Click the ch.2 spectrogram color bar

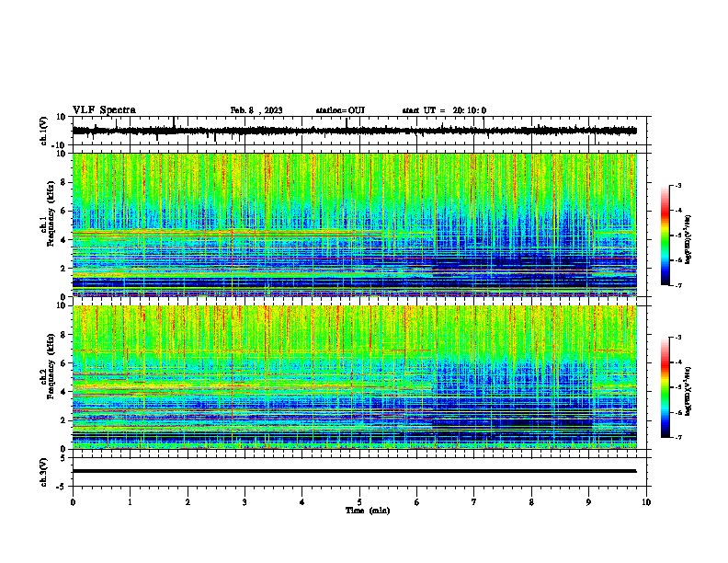[x=665, y=387]
